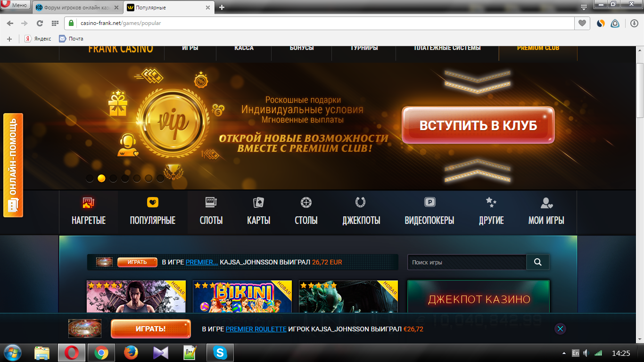644x362 pixels.
Task: Add page to bookmarks with heart icon
Action: [582, 23]
